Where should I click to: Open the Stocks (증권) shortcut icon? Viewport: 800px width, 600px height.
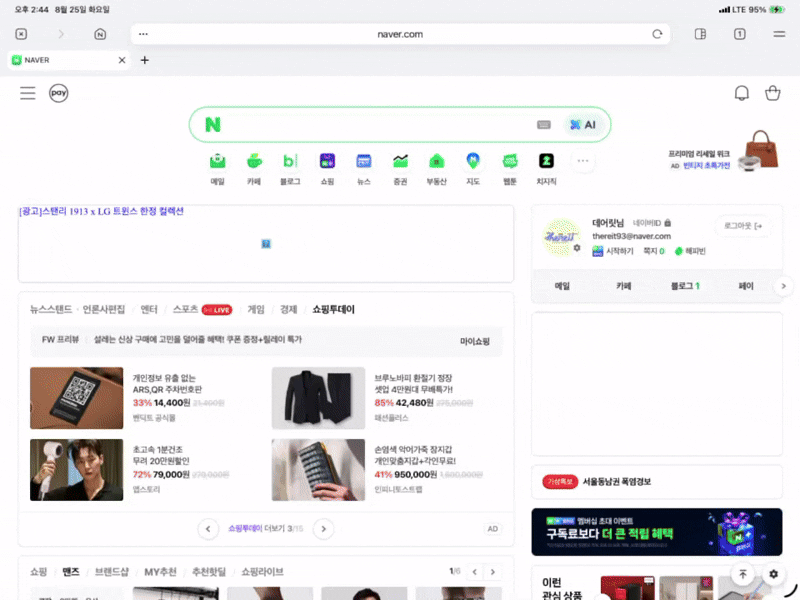[401, 162]
